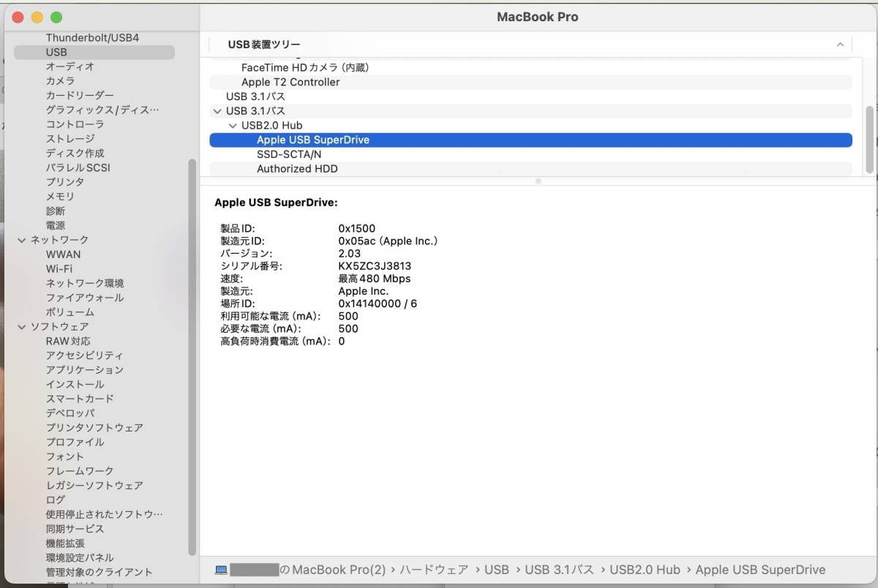Select ボリューム in the sidebar
The image size is (878, 588).
pyautogui.click(x=70, y=312)
